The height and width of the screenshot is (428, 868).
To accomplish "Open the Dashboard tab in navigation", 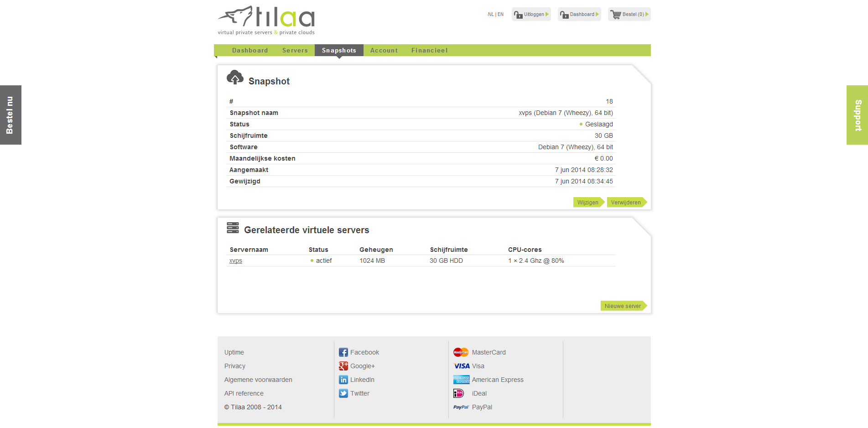I will pos(249,50).
